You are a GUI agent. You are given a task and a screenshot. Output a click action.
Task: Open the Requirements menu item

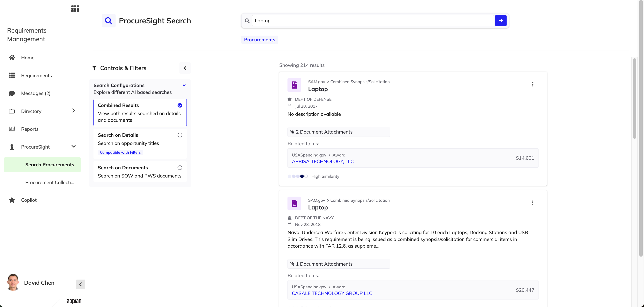pyautogui.click(x=36, y=75)
